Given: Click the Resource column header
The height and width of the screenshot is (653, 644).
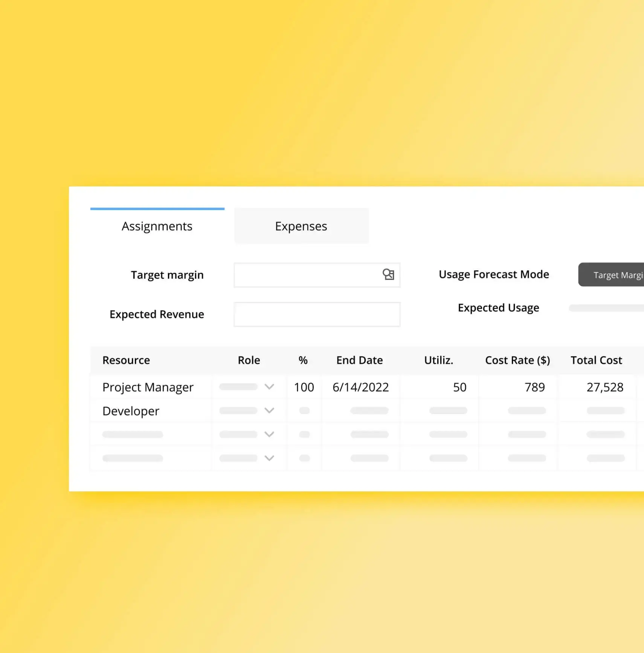Looking at the screenshot, I should (x=126, y=360).
